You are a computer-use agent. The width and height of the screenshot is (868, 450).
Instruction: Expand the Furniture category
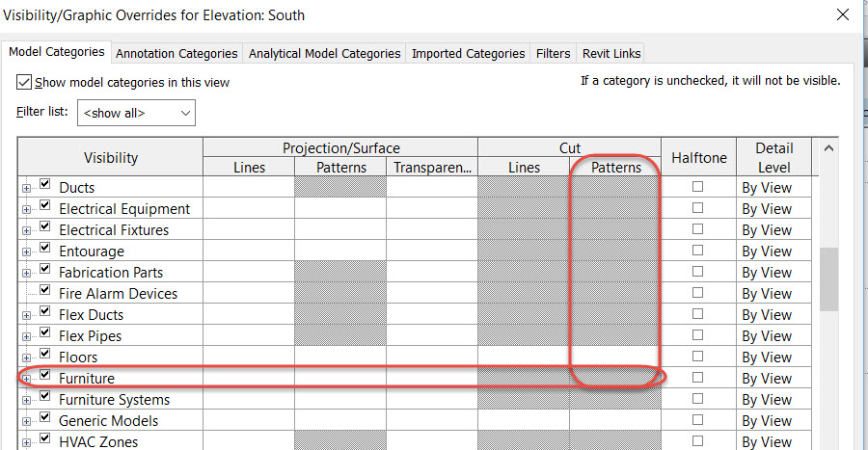pyautogui.click(x=26, y=380)
